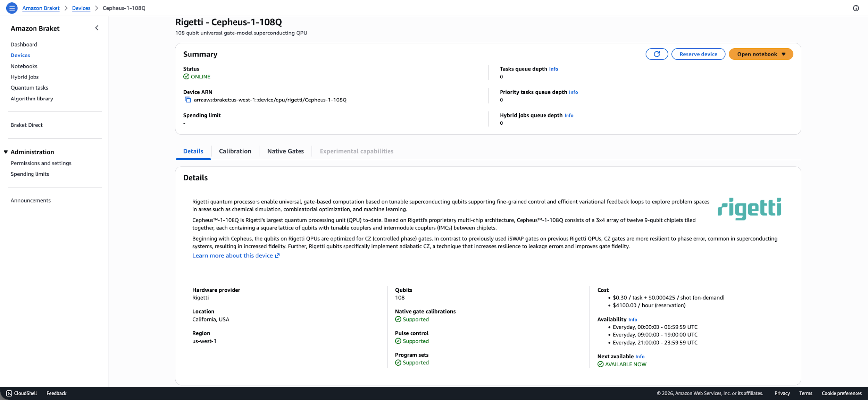Go to Dashboard in the sidebar
Image resolution: width=868 pixels, height=400 pixels.
coord(24,44)
